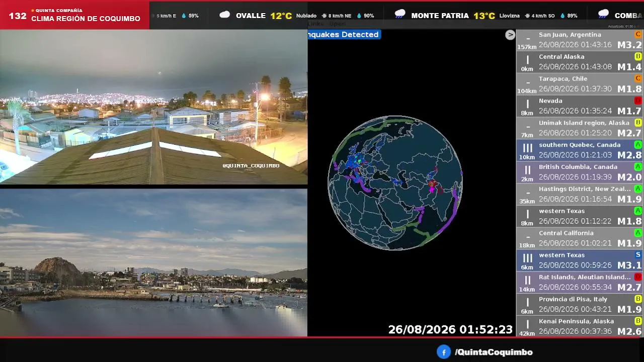The height and width of the screenshot is (362, 644).
Task: Click the M3.2 magnitude value
Action: 629,45
